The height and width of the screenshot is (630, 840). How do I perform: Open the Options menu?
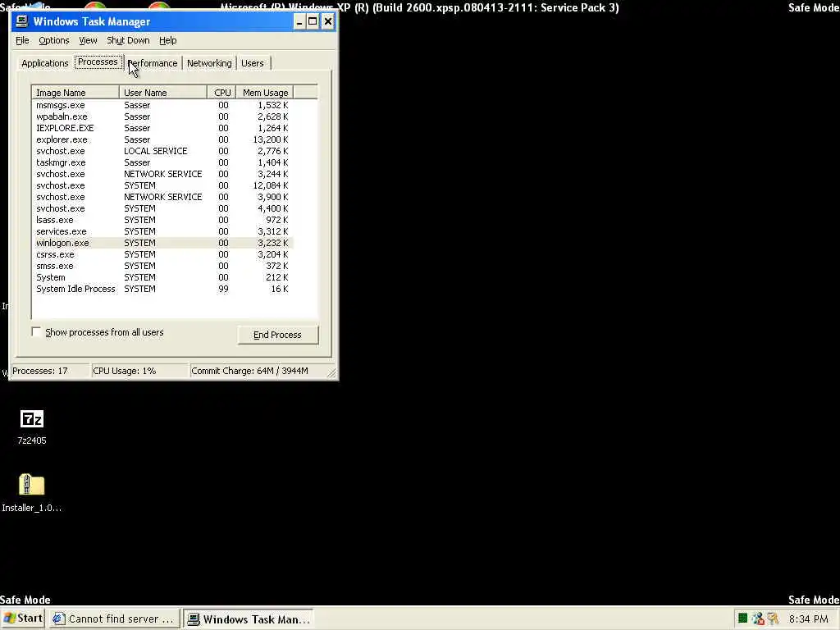53,41
